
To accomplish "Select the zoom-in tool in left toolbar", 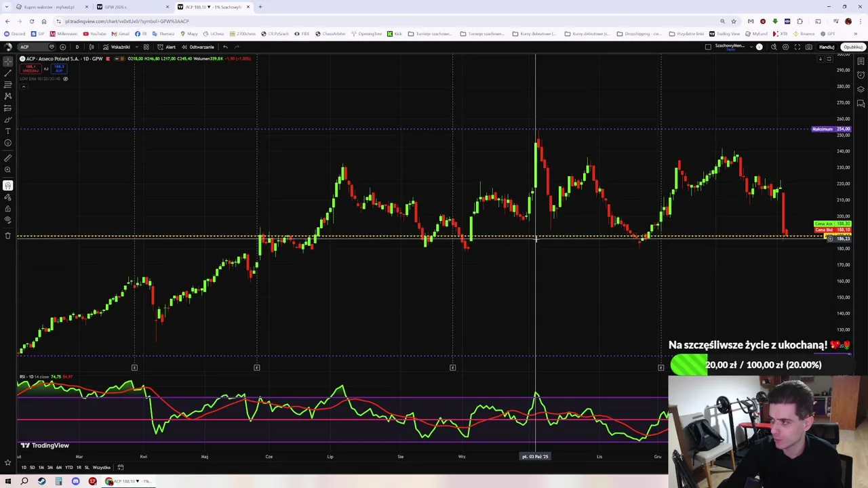I will pos(8,169).
